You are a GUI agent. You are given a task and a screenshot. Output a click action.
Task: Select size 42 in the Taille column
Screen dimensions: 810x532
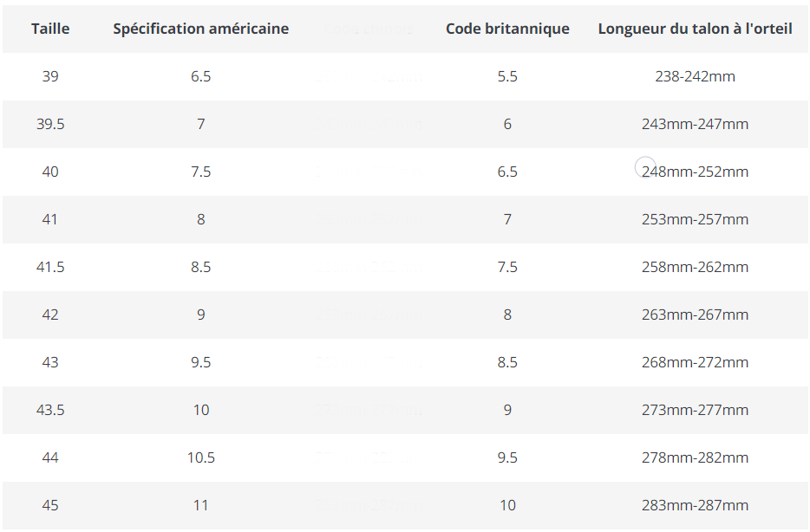coord(50,315)
